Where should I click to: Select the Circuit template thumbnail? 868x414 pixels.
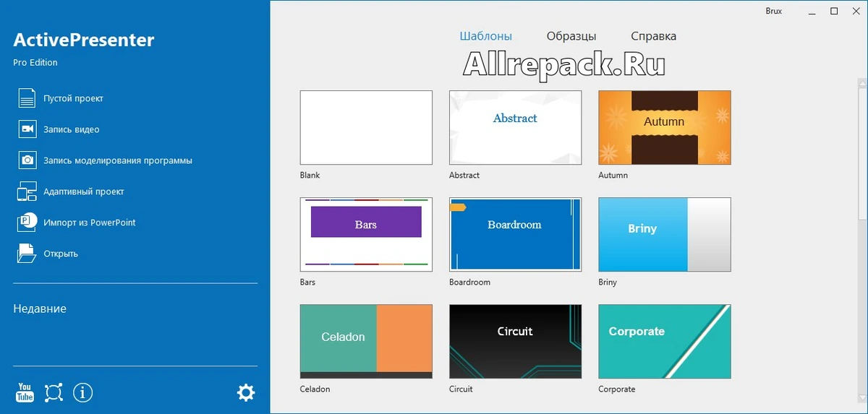click(516, 342)
